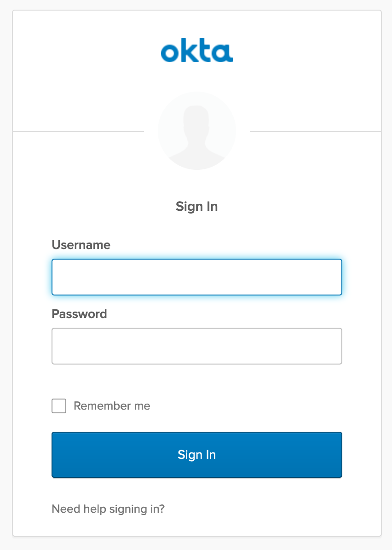The width and height of the screenshot is (392, 550).
Task: Select the empty Username text box
Action: (196, 277)
